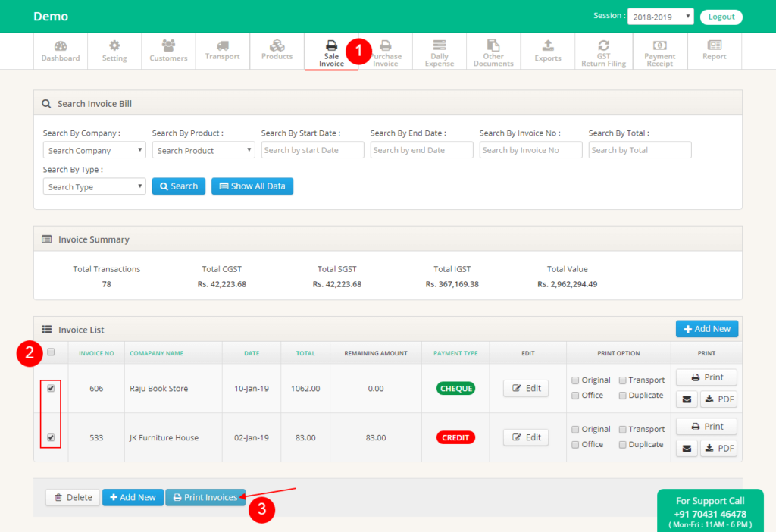This screenshot has height=532, width=776.
Task: Download PDF for JK Furniture House invoice
Action: pyautogui.click(x=718, y=448)
